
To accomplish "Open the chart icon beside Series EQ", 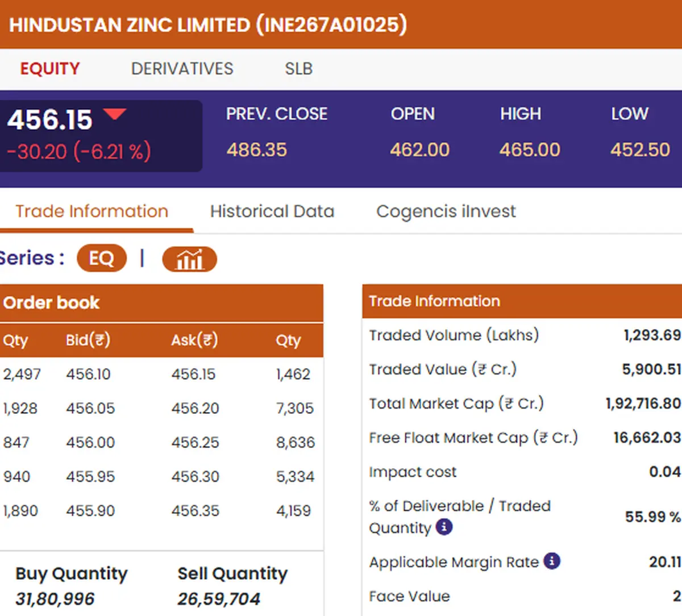I will [189, 259].
